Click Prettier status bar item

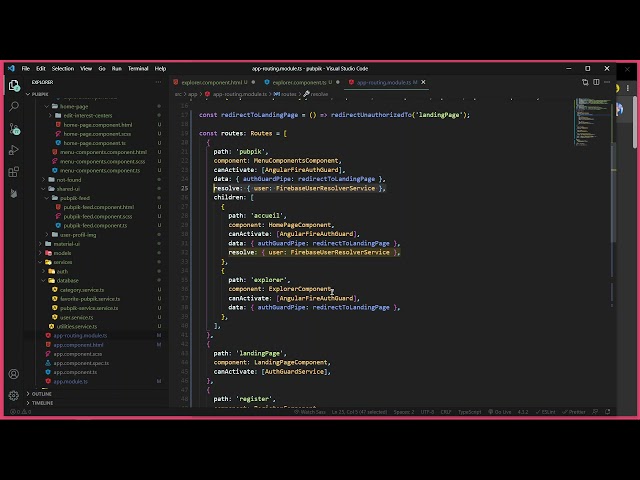[574, 412]
